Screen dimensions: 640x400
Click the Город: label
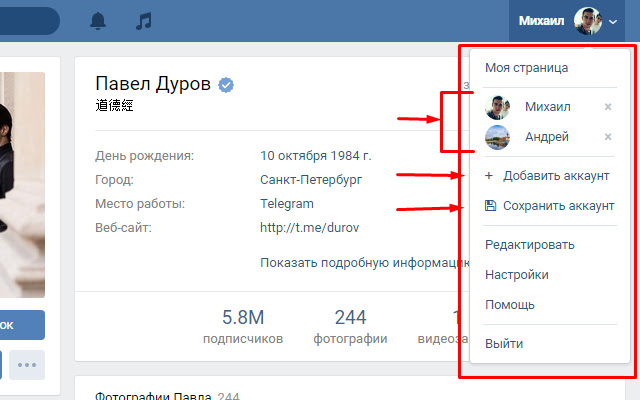click(x=114, y=180)
